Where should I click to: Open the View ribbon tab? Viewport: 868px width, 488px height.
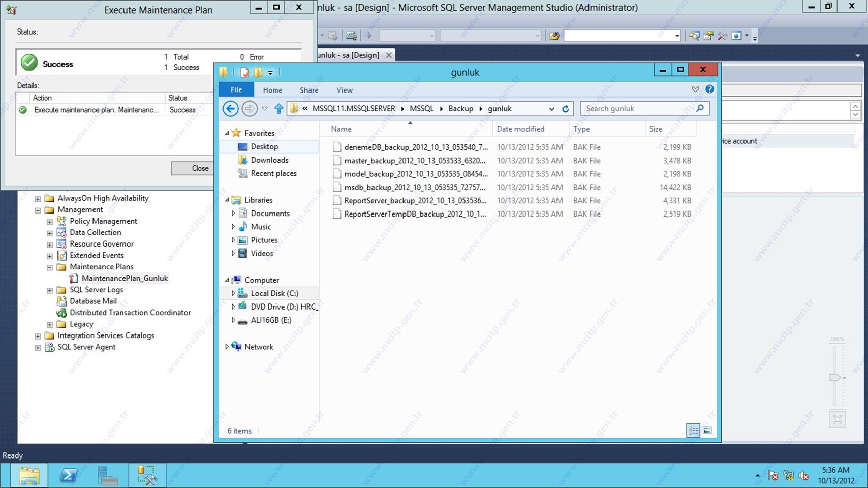click(345, 90)
